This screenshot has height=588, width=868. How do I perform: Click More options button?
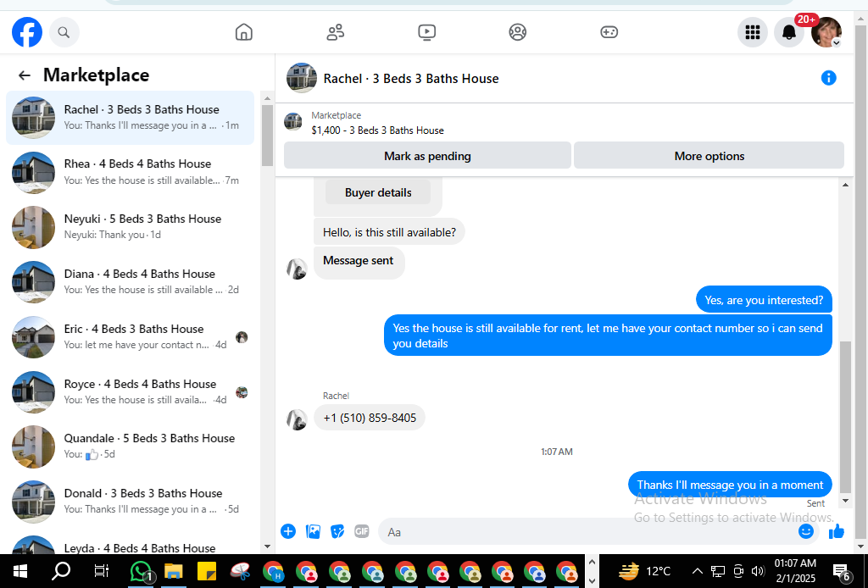click(x=709, y=156)
